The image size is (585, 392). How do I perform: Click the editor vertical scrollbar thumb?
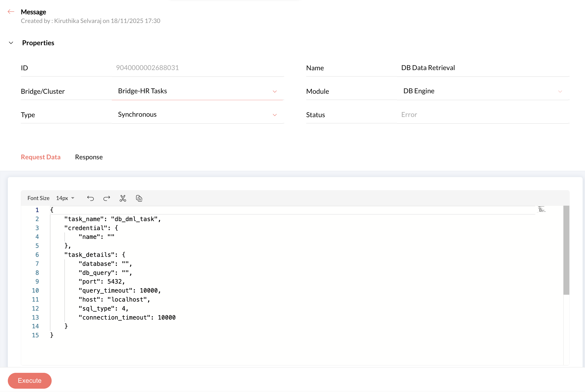(x=566, y=250)
